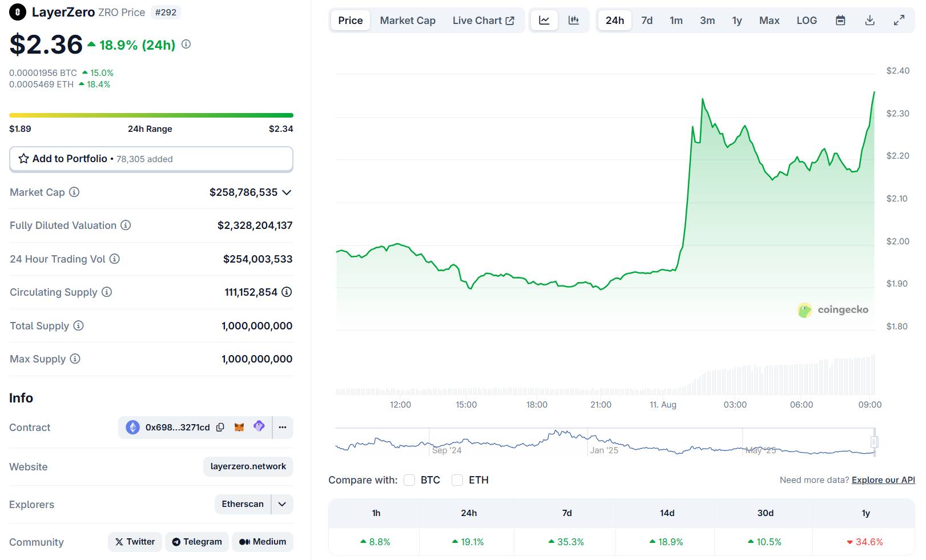Viewport: 926px width, 560px height.
Task: Download chart data icon
Action: point(869,21)
